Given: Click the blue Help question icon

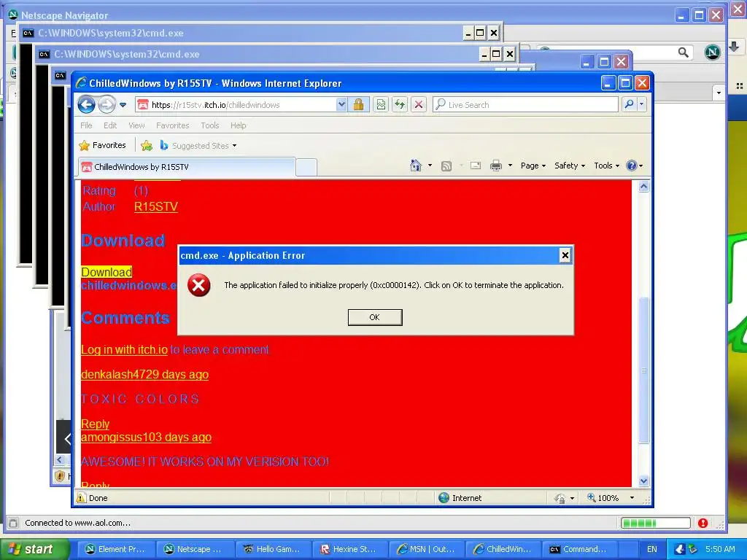Looking at the screenshot, I should point(632,166).
